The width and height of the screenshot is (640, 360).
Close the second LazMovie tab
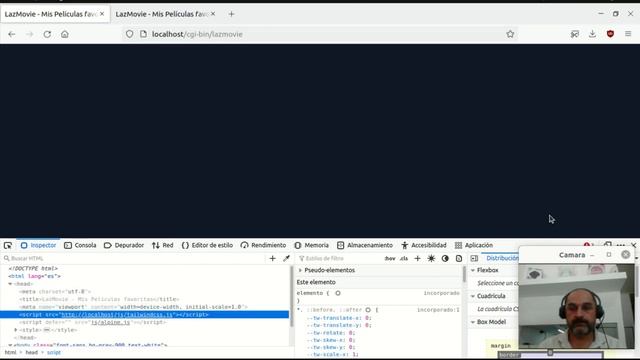click(213, 14)
